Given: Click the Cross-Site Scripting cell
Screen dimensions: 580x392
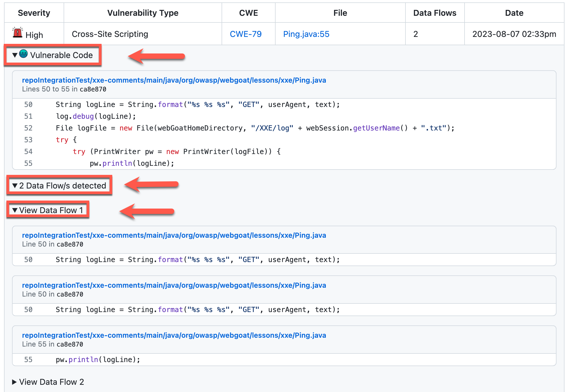Looking at the screenshot, I should coord(110,34).
